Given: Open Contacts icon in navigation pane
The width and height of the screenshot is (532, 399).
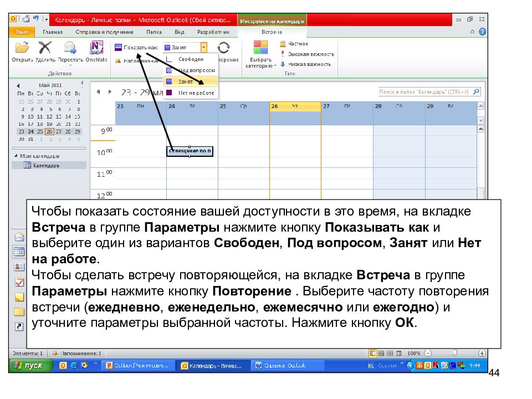Looking at the screenshot, I should [19, 267].
